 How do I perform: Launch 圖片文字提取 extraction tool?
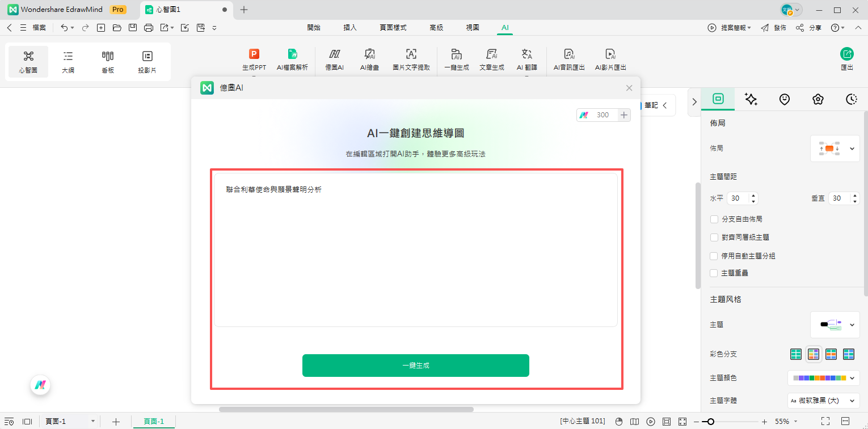click(411, 58)
